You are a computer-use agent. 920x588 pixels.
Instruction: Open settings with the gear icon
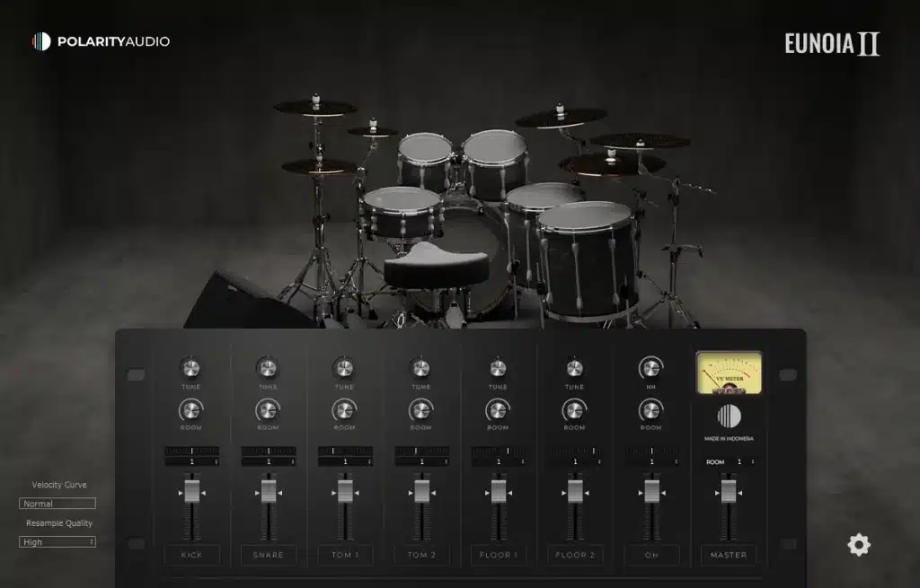(859, 545)
